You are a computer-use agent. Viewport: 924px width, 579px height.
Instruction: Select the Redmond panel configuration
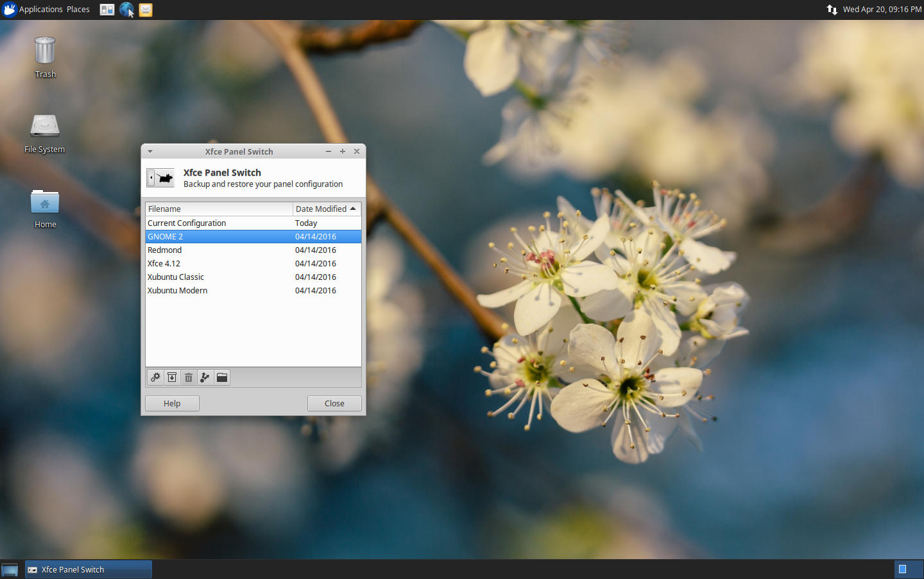(165, 250)
